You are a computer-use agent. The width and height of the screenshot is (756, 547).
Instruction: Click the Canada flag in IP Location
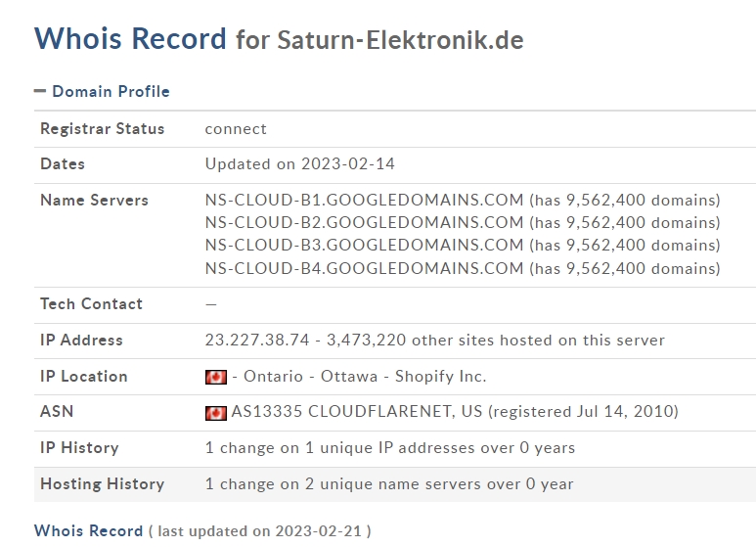(x=215, y=377)
